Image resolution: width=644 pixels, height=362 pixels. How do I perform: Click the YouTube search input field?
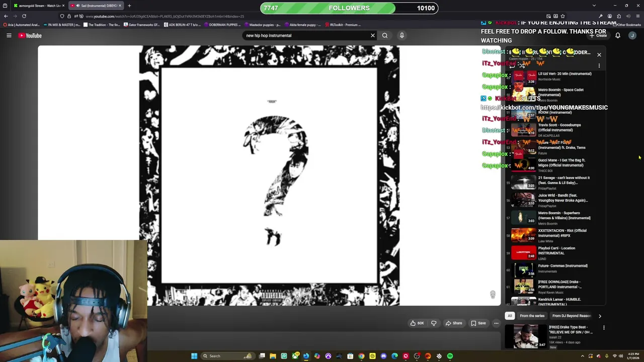tap(306, 35)
